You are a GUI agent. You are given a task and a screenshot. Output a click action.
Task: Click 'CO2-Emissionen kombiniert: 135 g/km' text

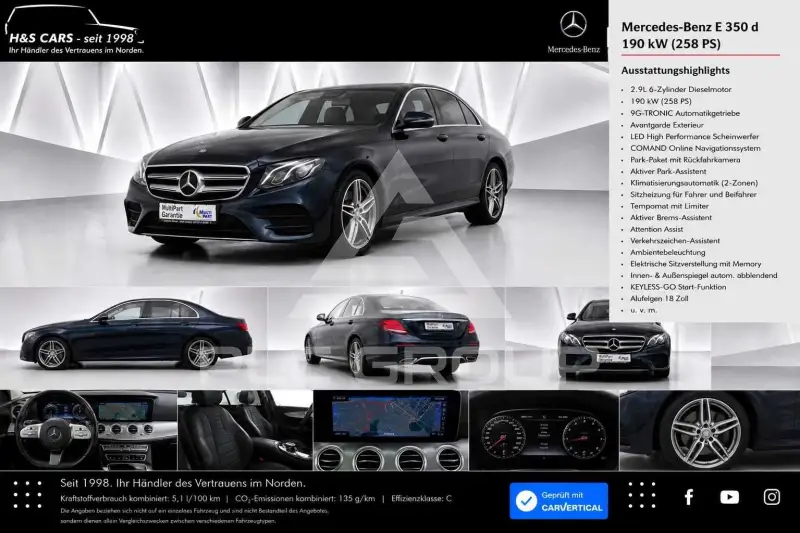pos(305,499)
